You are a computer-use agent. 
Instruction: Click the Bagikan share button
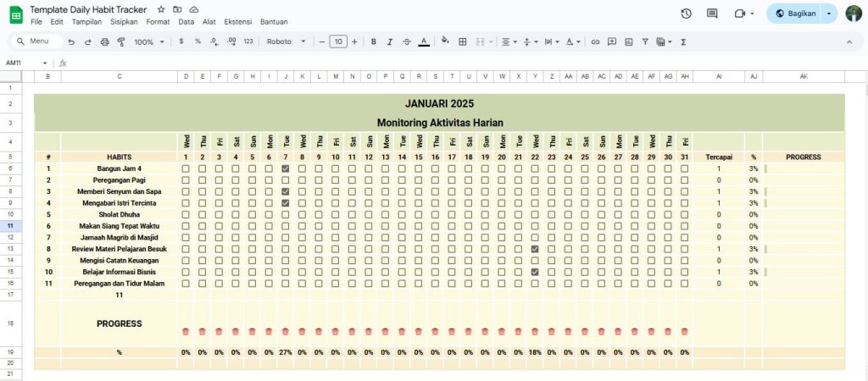tap(794, 14)
